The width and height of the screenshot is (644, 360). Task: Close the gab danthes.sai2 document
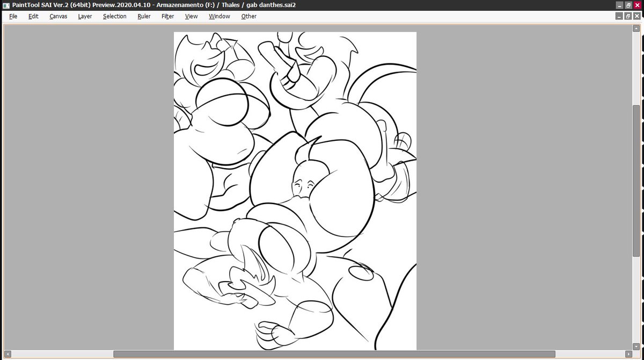636,16
